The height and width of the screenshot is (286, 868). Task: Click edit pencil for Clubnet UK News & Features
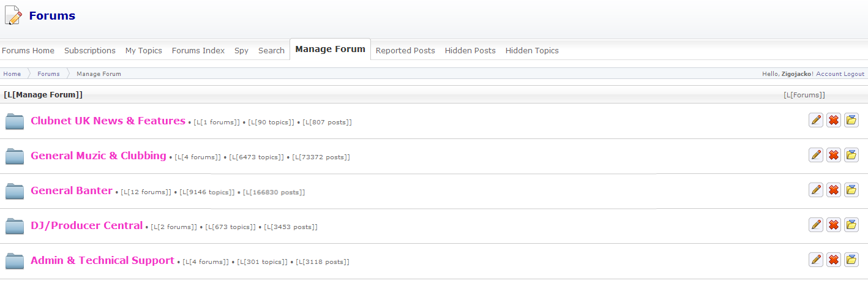[815, 120]
